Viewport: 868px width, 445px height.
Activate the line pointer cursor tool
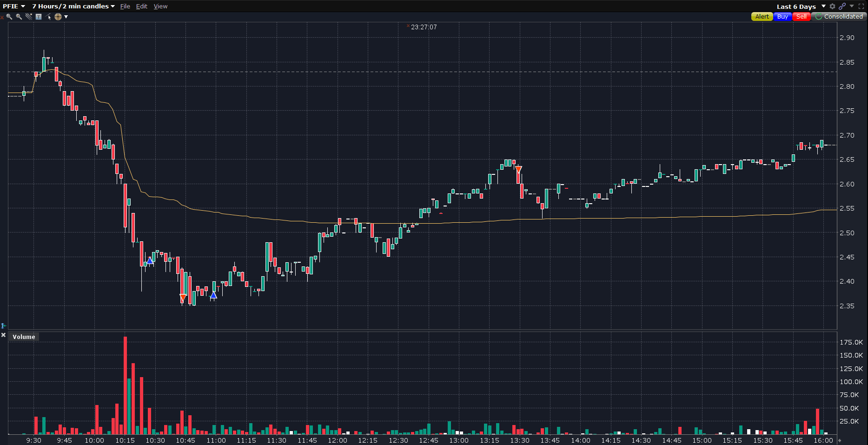48,17
